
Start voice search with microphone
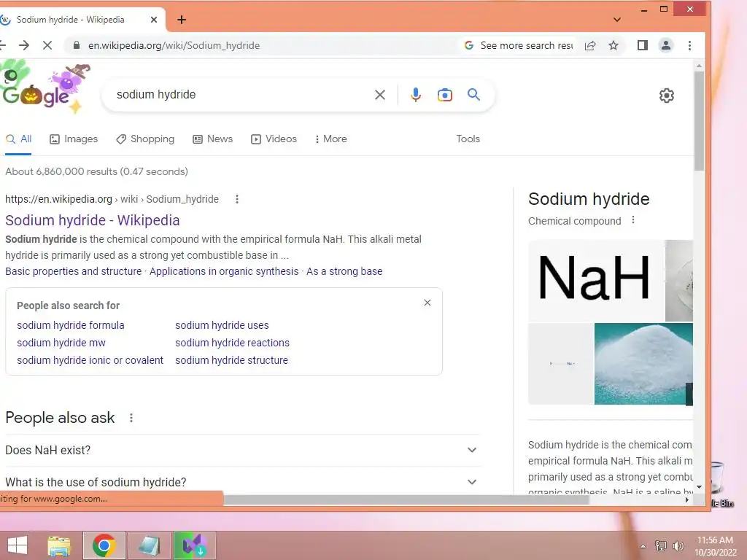tap(415, 95)
